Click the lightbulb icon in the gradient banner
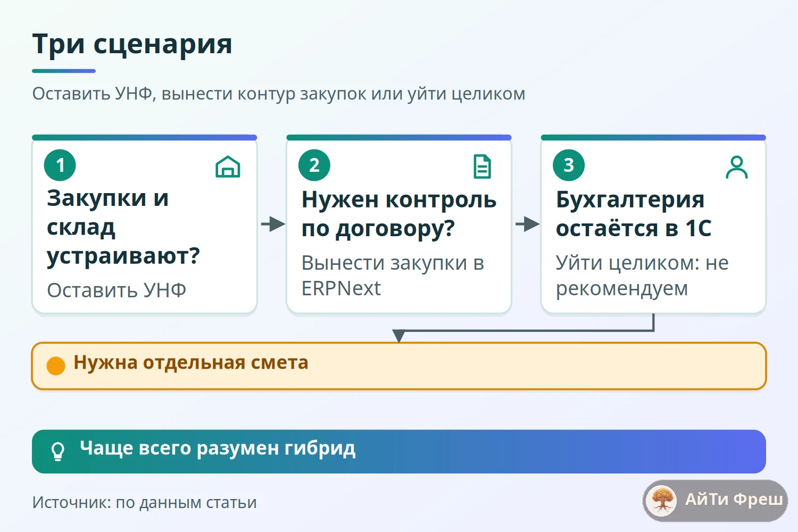 [x=57, y=451]
